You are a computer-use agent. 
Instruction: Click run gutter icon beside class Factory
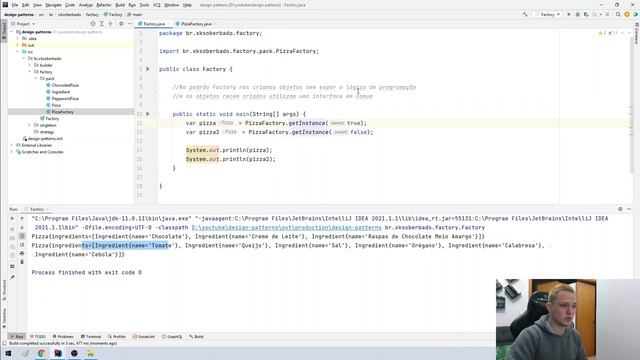click(x=148, y=69)
